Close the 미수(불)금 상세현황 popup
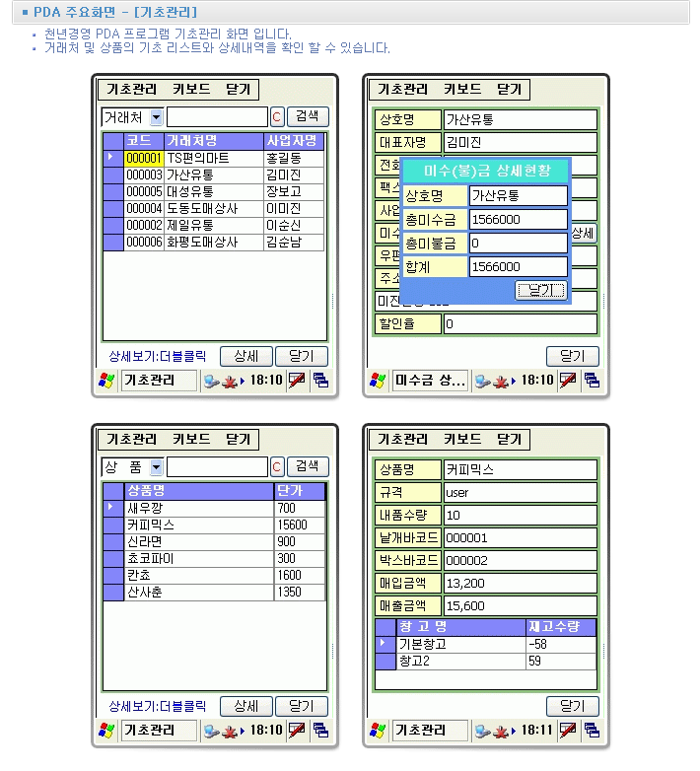This screenshot has width=700, height=771. (x=541, y=290)
